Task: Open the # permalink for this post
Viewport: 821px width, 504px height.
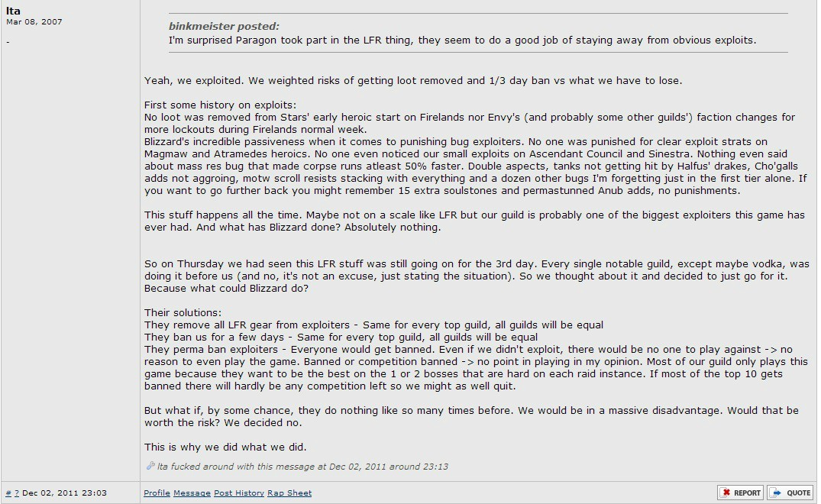Action: coord(8,493)
